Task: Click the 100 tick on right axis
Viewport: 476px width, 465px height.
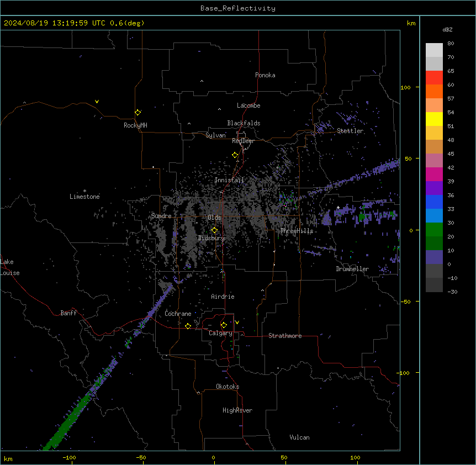Action: click(405, 87)
